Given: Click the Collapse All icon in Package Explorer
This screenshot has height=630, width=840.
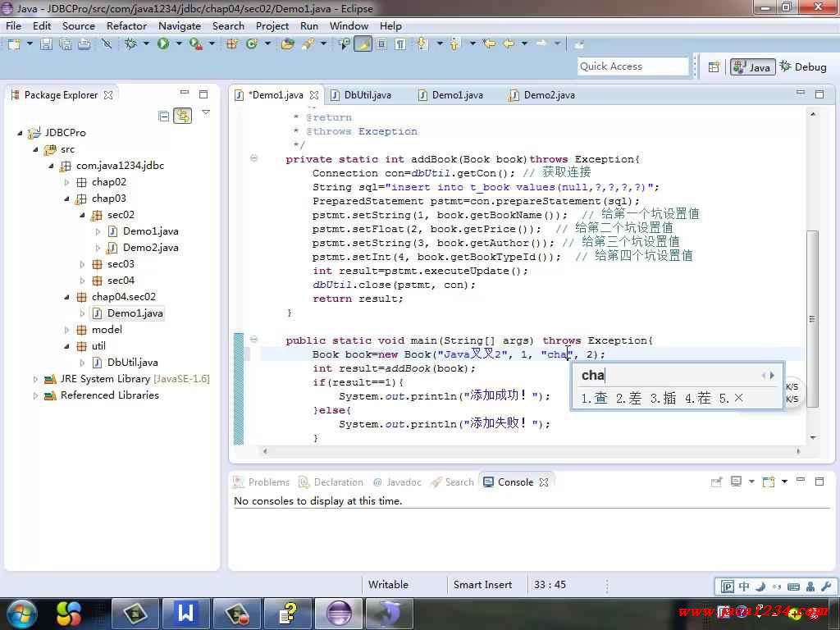Looking at the screenshot, I should (x=164, y=116).
